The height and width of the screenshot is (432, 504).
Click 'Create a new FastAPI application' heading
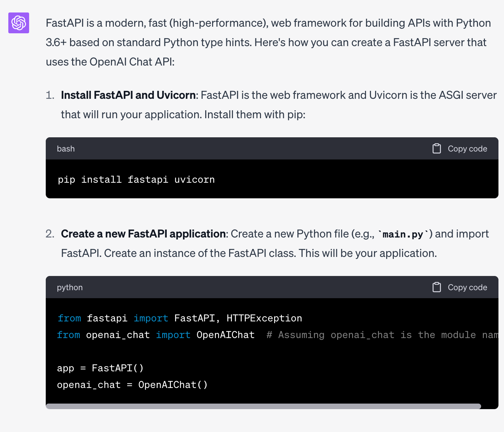tap(144, 234)
